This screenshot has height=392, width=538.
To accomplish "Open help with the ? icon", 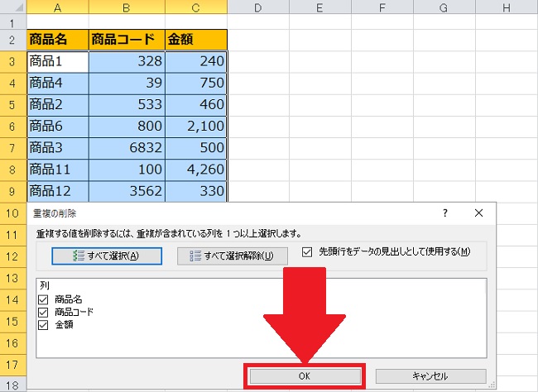I will [445, 213].
